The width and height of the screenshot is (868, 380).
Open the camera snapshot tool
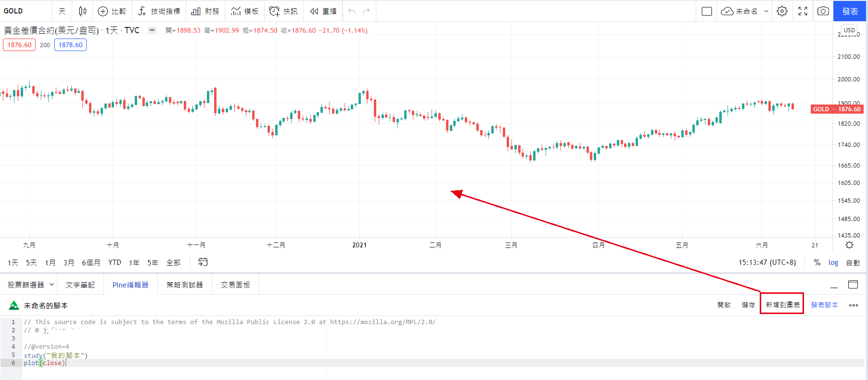pyautogui.click(x=823, y=11)
